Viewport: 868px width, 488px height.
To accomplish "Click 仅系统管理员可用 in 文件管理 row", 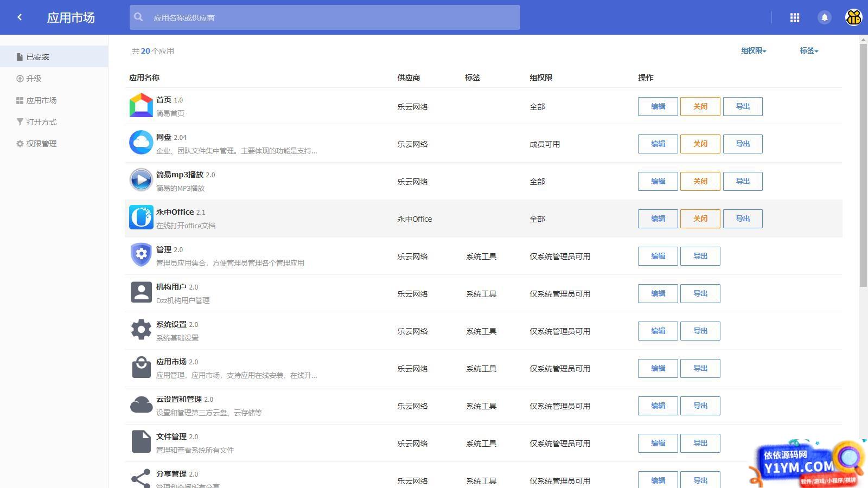I will click(x=560, y=444).
